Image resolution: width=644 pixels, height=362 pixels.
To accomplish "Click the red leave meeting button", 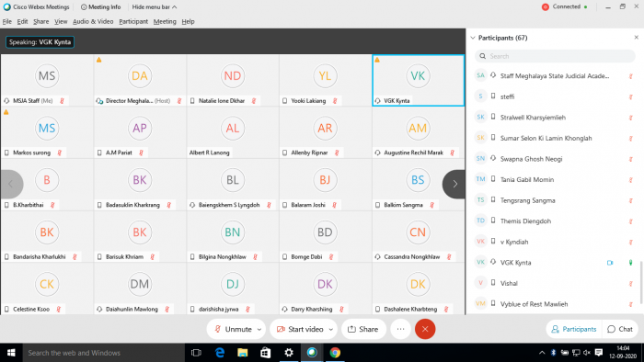I will [425, 329].
